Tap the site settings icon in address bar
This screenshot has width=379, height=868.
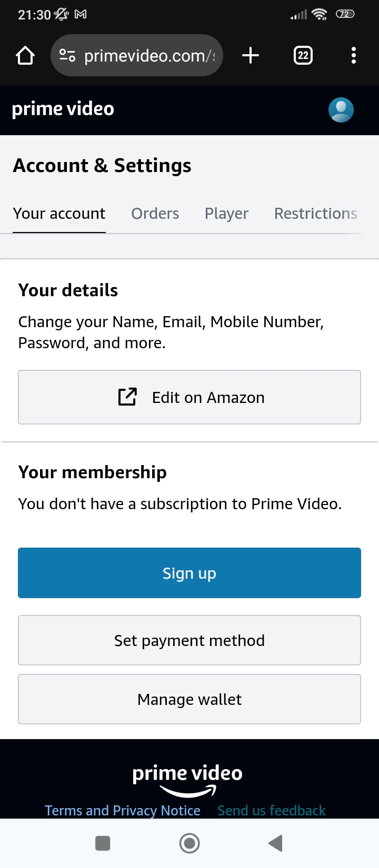tap(67, 55)
